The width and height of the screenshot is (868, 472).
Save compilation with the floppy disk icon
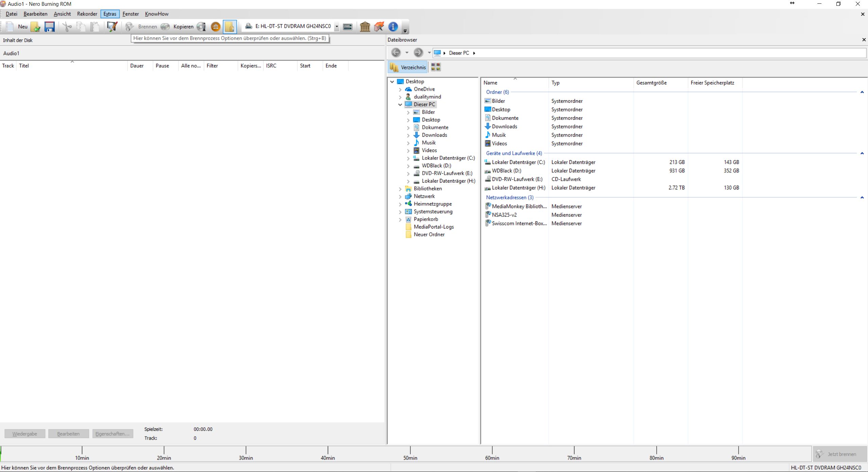50,27
